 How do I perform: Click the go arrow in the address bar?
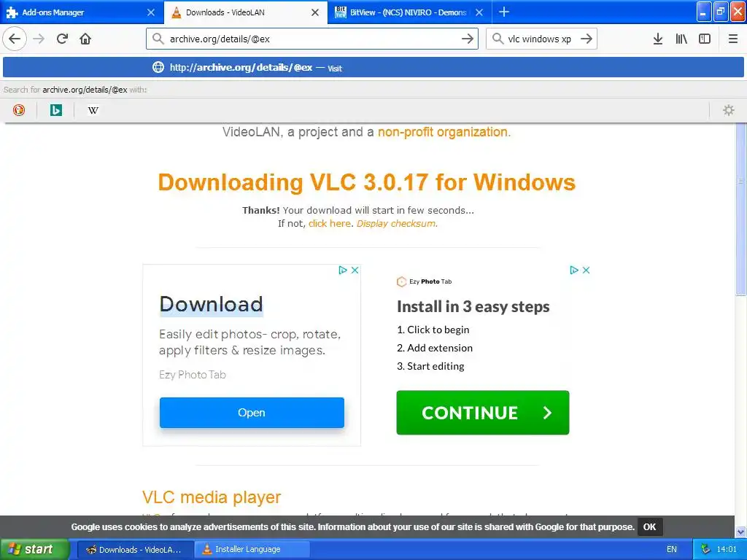pos(468,39)
